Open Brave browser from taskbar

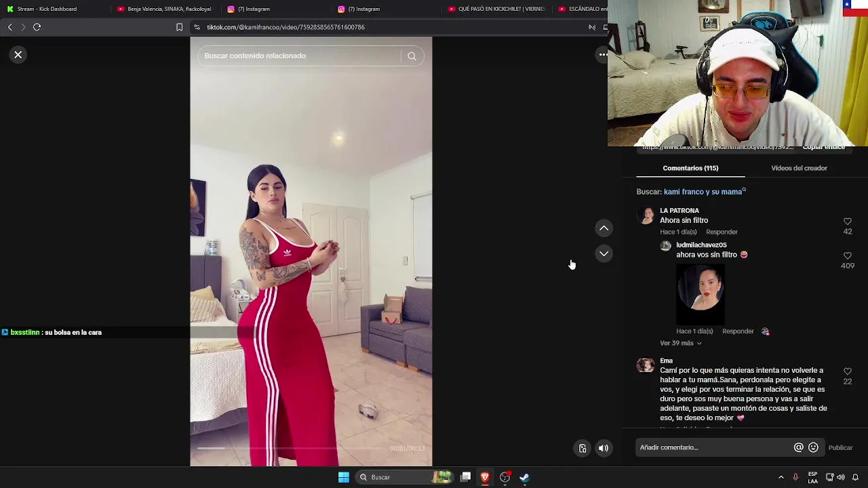coord(485,477)
